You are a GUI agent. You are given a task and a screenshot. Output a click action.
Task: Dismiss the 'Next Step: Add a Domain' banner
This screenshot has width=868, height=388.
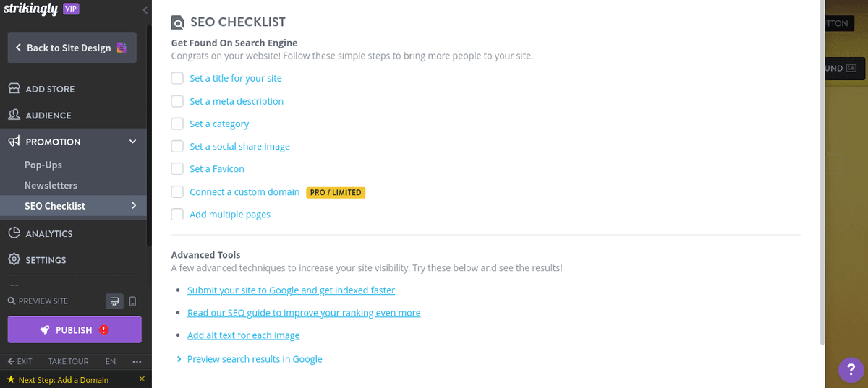[142, 379]
